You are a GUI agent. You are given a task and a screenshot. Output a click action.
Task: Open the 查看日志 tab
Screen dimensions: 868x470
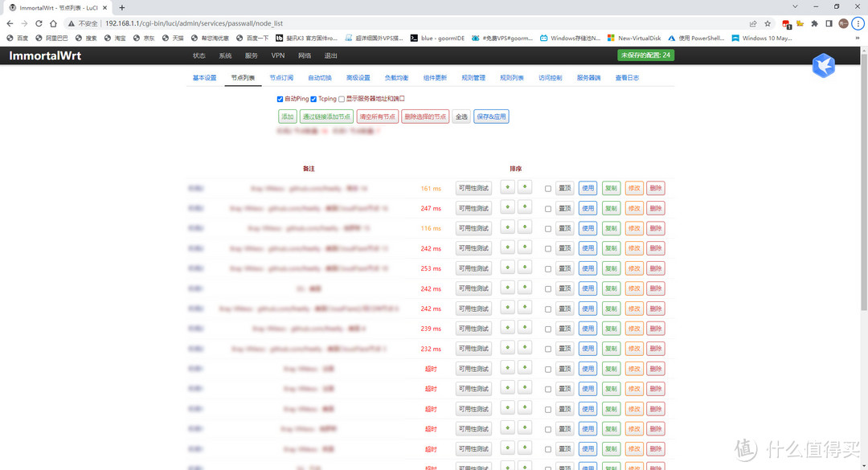click(x=627, y=78)
